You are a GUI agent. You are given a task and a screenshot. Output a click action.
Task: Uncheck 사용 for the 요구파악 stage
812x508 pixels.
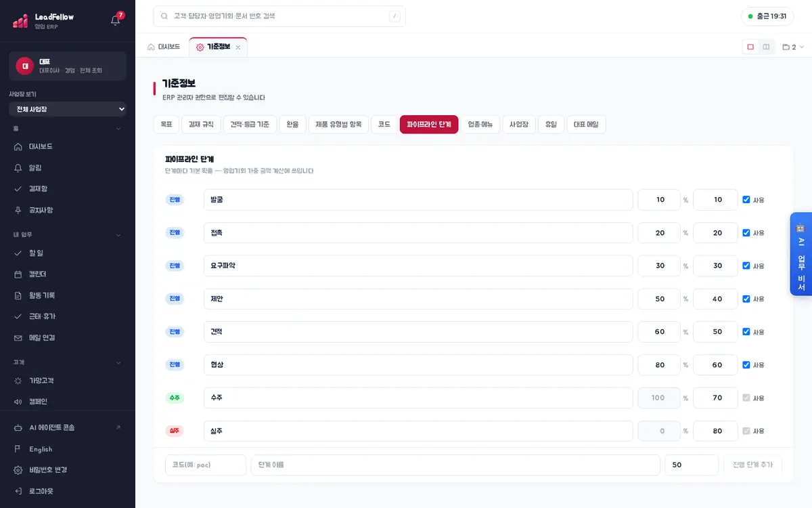[x=746, y=266]
